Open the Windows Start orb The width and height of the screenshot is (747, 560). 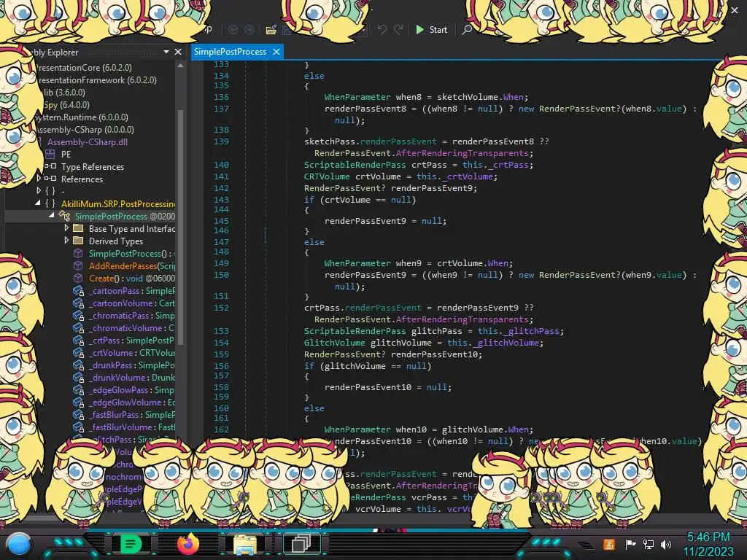point(19,545)
